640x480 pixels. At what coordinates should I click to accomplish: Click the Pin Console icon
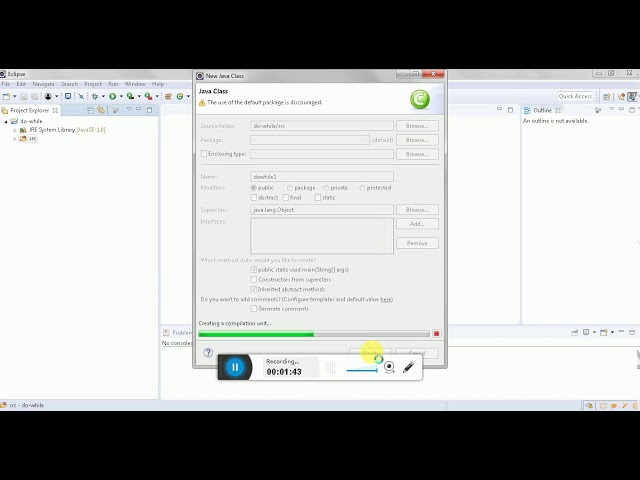[575, 333]
